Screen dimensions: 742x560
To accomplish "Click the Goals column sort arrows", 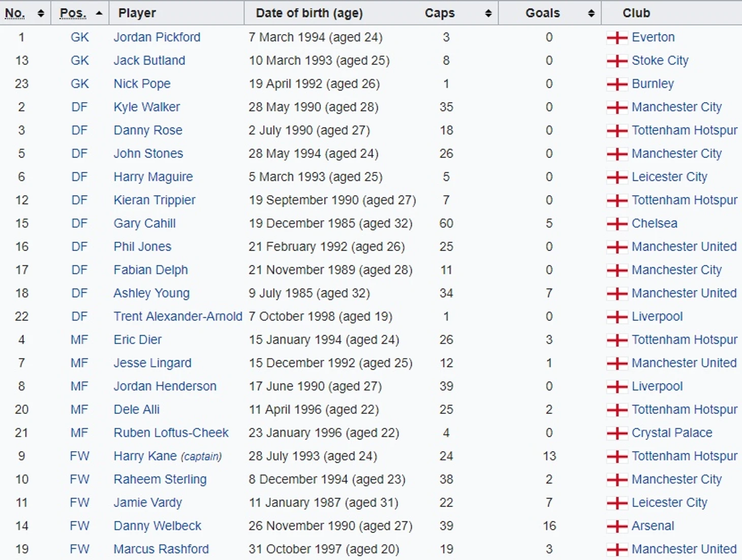I will (591, 13).
